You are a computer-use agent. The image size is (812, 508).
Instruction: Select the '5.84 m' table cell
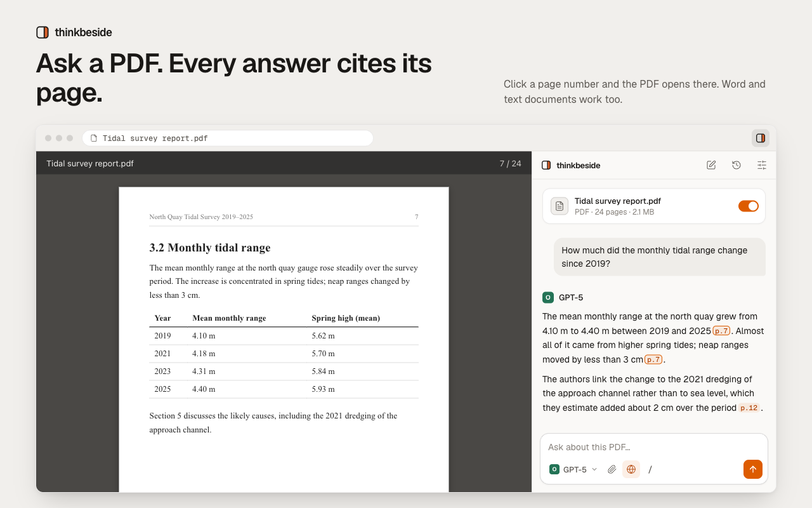tap(323, 371)
